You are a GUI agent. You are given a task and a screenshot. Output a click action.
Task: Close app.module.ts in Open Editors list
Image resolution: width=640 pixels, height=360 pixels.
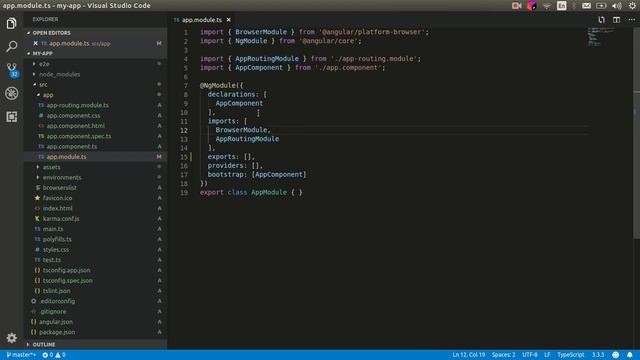click(36, 43)
